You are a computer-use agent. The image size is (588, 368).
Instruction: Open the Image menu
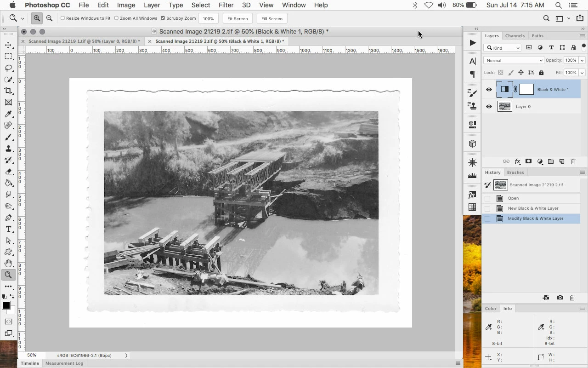(x=126, y=5)
